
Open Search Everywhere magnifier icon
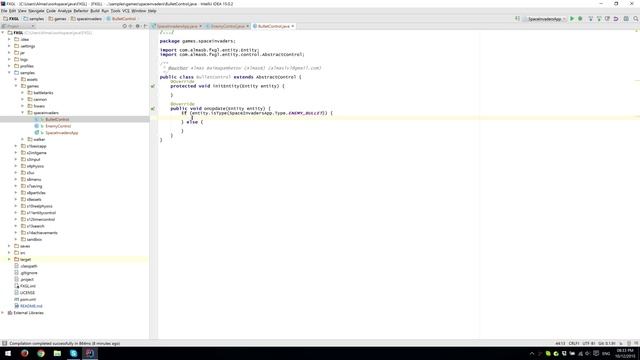click(x=636, y=19)
